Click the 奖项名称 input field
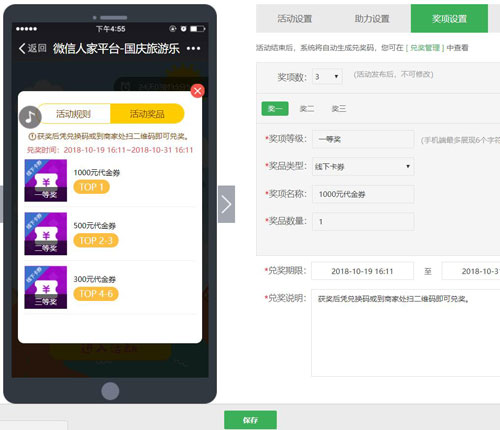This screenshot has height=430, width=500. [363, 194]
